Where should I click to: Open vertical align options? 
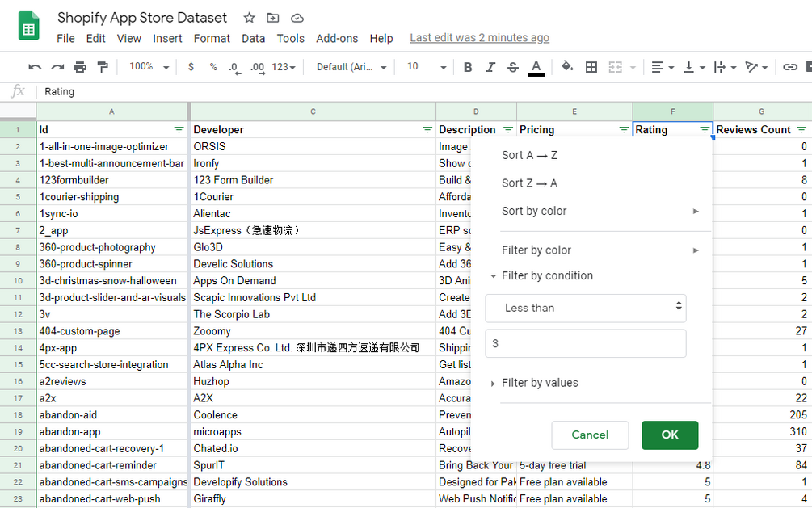click(x=694, y=67)
